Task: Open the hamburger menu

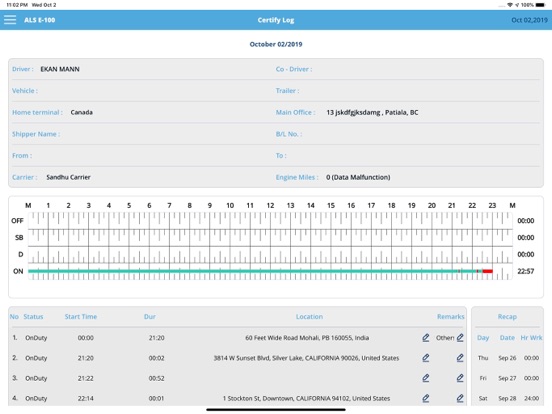Action: tap(10, 20)
